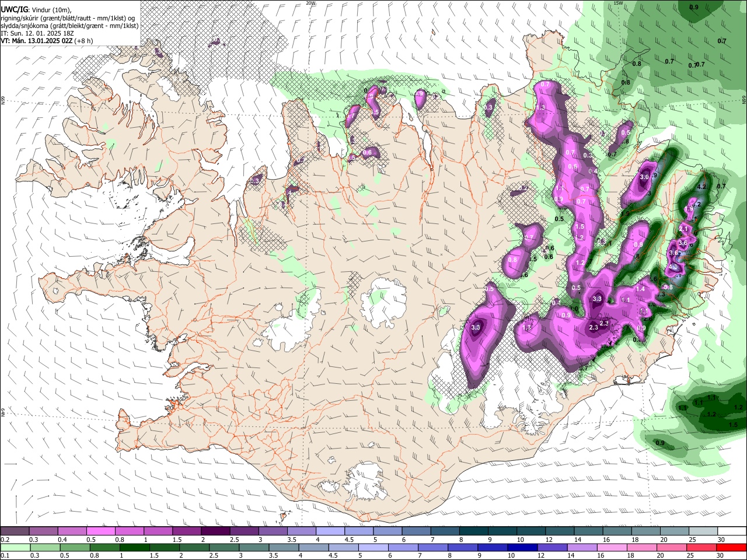Screen dimensions: 747x560
Task: Click the rain swatch between 25 and 30
Action: pyautogui.click(x=703, y=547)
